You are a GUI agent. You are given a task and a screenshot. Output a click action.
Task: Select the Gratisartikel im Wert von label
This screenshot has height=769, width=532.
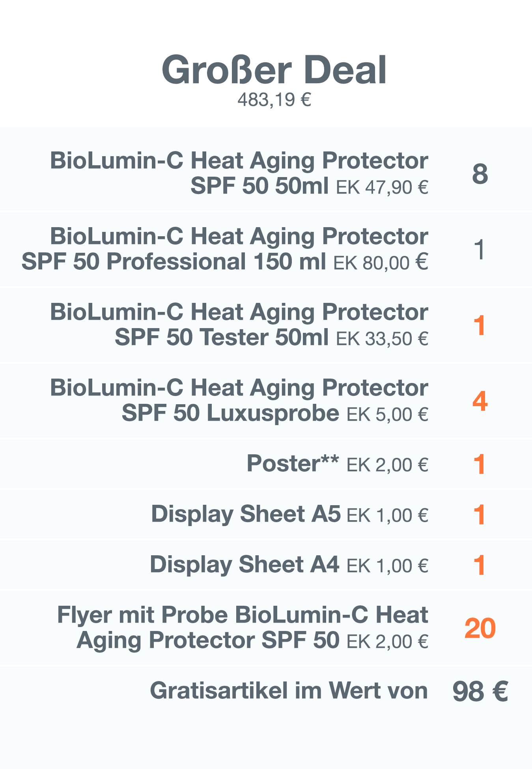click(289, 691)
